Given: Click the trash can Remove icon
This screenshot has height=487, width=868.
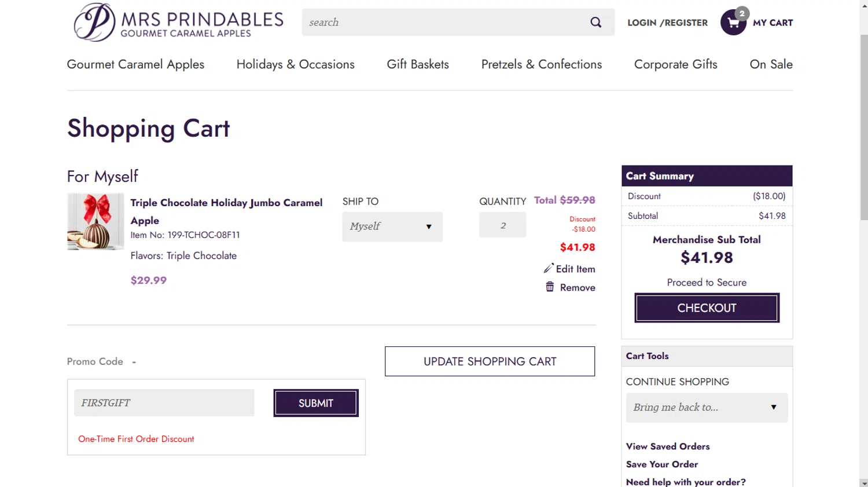Looking at the screenshot, I should coord(550,287).
